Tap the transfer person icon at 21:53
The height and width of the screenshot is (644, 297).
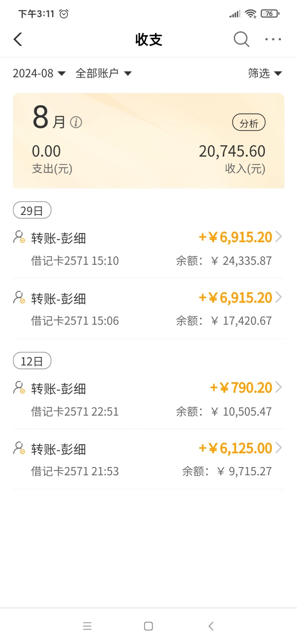point(19,448)
